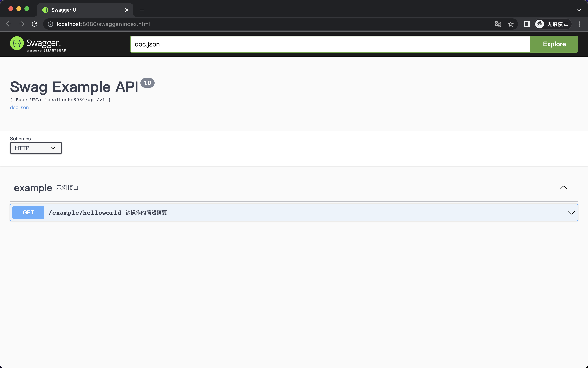The image size is (588, 368).
Task: Reload the current page
Action: 34,24
